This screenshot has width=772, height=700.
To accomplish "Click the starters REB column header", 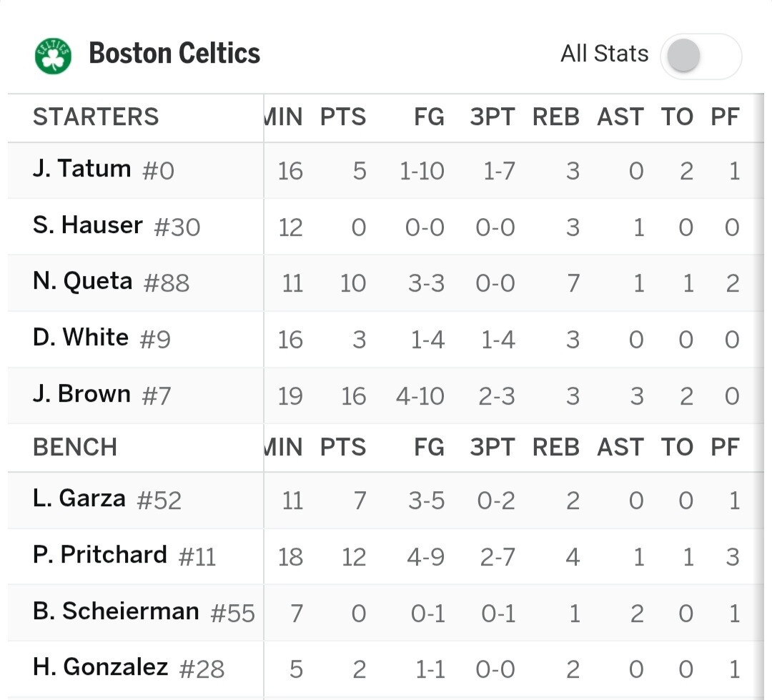I will coord(555,117).
